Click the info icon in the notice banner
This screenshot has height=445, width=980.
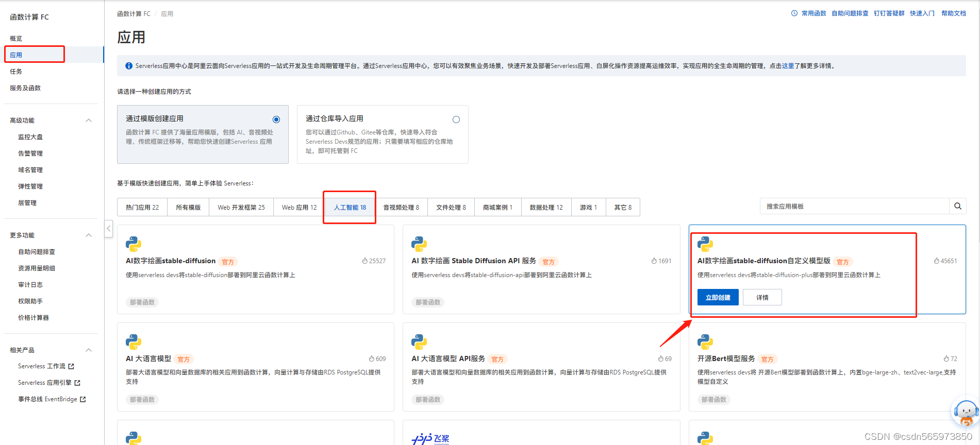(x=129, y=66)
